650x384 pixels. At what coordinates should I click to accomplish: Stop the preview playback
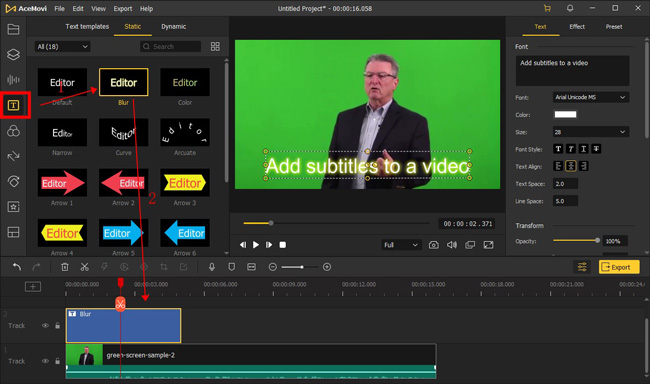point(283,245)
